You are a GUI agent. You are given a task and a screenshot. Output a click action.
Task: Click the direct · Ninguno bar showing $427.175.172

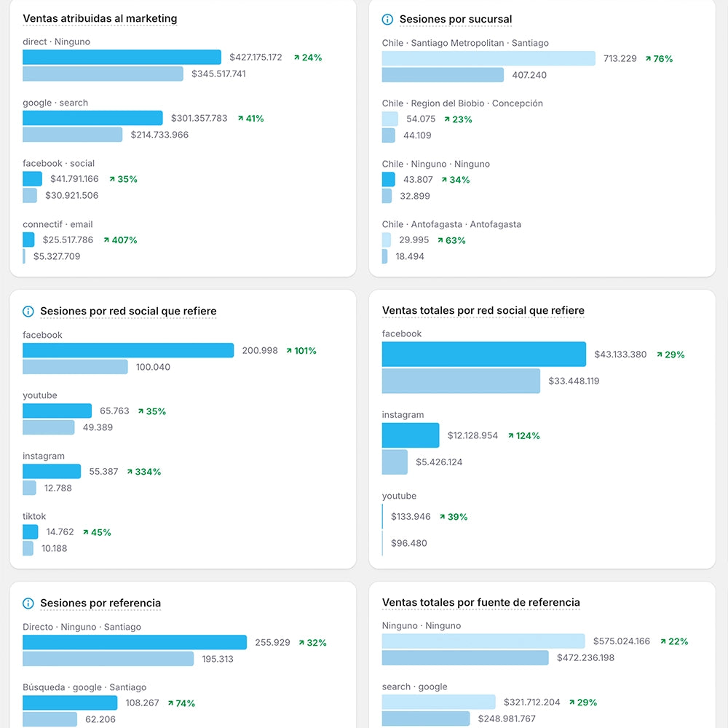tap(122, 58)
